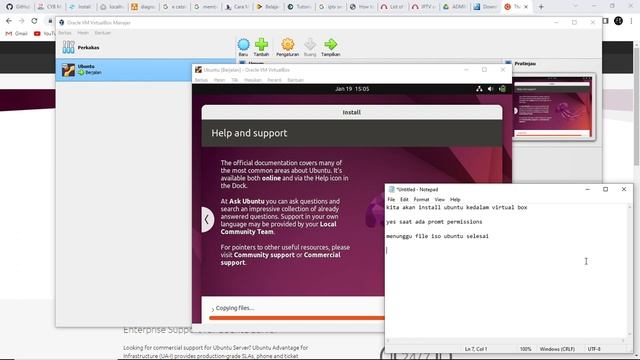Viewport: 640px width, 360px height.
Task: Click the Chrome back arrow button
Action: (9, 21)
